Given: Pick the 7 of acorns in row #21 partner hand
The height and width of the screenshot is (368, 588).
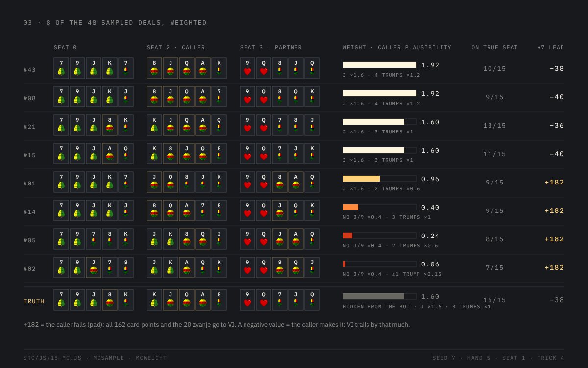Looking at the screenshot, I should [280, 125].
